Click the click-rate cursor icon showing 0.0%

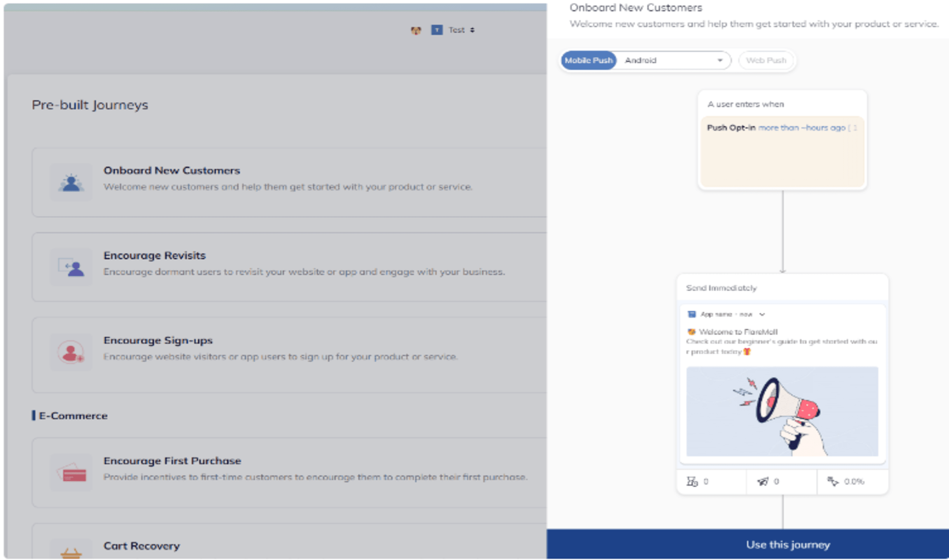tap(834, 481)
